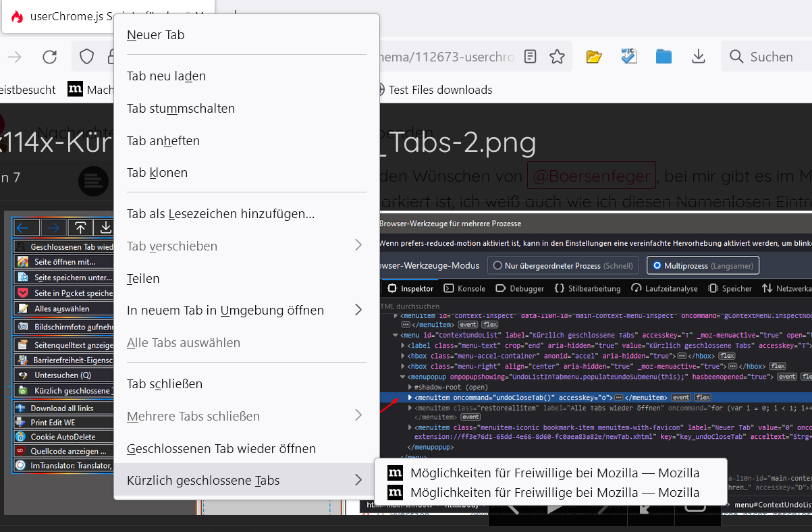Click the tracking protection shield icon

[87, 57]
